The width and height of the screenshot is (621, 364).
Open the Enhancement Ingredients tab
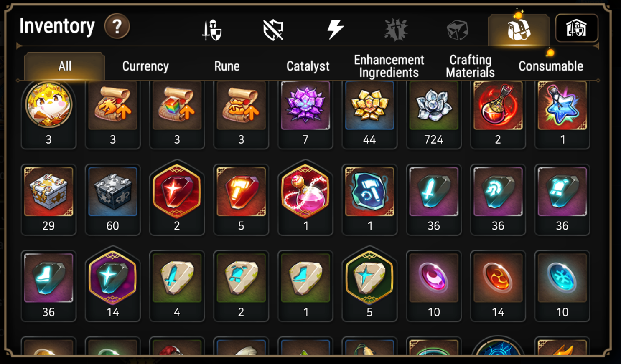[x=389, y=66]
